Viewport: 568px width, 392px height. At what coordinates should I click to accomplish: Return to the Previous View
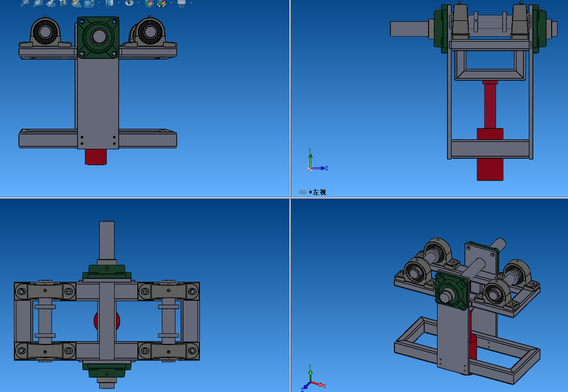click(x=51, y=3)
